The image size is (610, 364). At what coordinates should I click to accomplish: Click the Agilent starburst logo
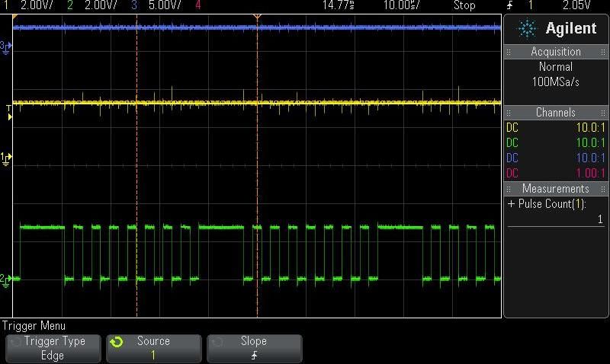pyautogui.click(x=527, y=28)
